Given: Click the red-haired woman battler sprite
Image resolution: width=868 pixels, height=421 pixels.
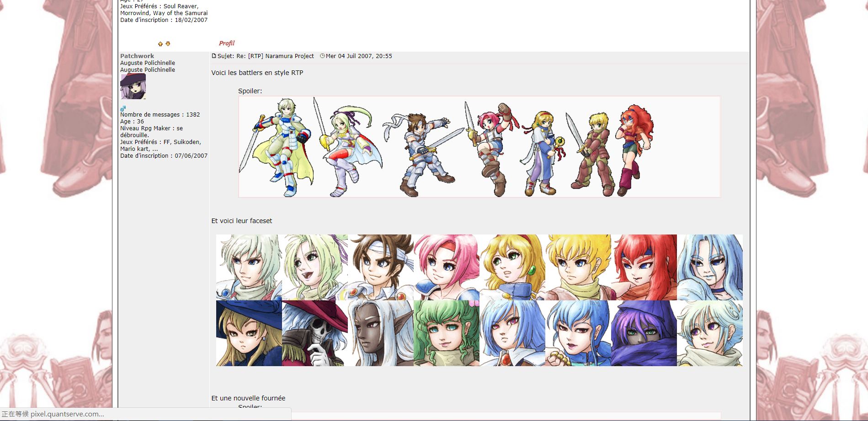Looking at the screenshot, I should pyautogui.click(x=635, y=150).
